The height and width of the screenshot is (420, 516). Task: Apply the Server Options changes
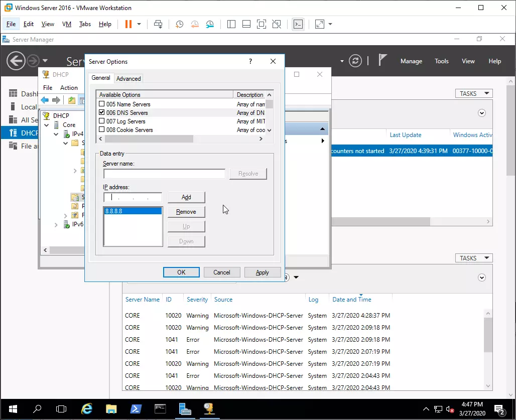tap(263, 272)
